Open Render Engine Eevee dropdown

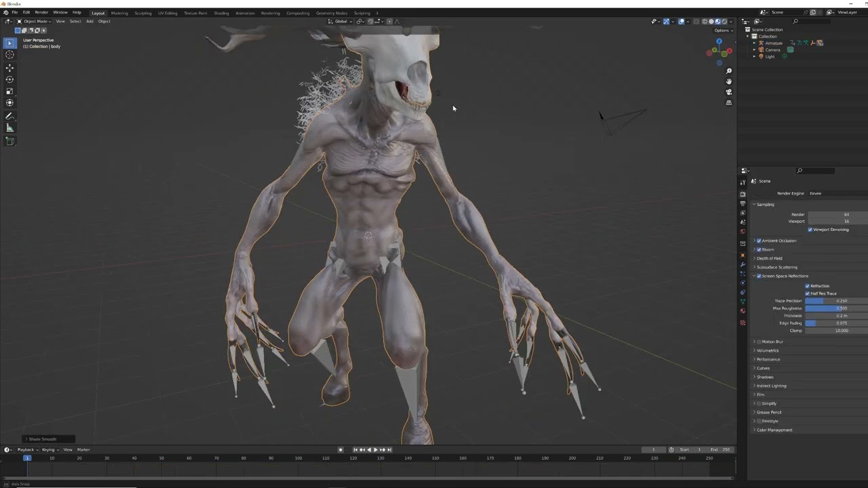tap(837, 193)
